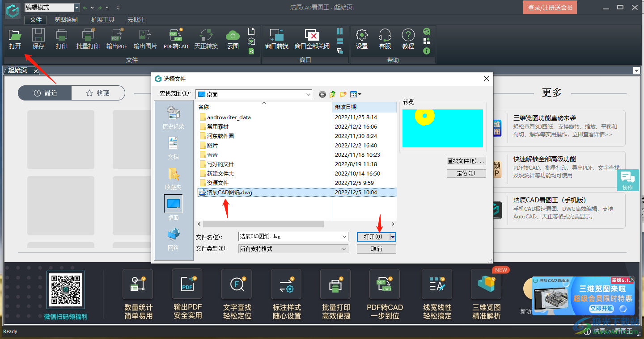Click the 协作 chat icon on right edge
This screenshot has height=339, width=644.
(x=628, y=180)
